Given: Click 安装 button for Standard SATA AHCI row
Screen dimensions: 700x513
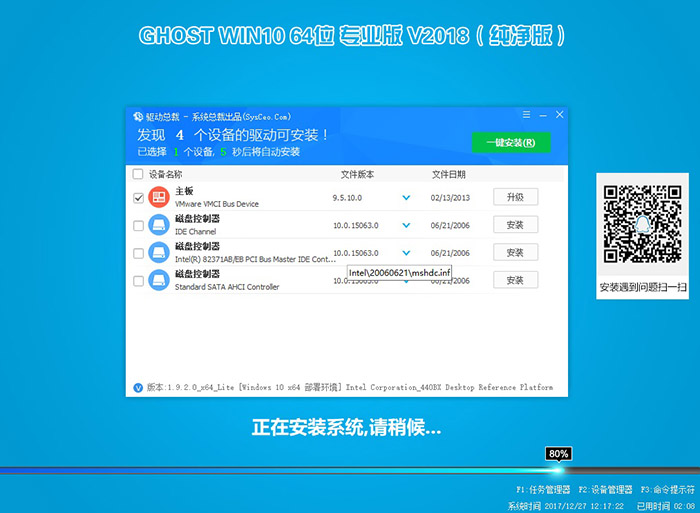Looking at the screenshot, I should [515, 280].
